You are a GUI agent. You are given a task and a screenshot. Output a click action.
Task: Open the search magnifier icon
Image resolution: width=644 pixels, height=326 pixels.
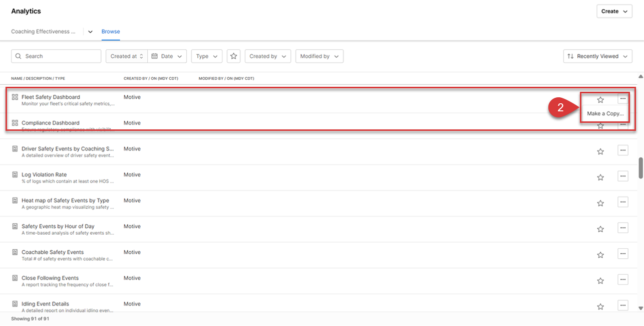19,56
